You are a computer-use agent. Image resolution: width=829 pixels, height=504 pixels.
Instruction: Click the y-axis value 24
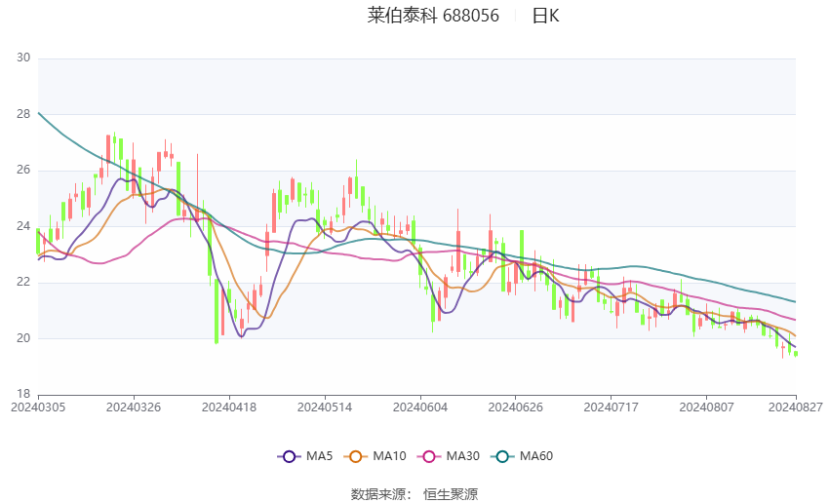click(x=23, y=225)
